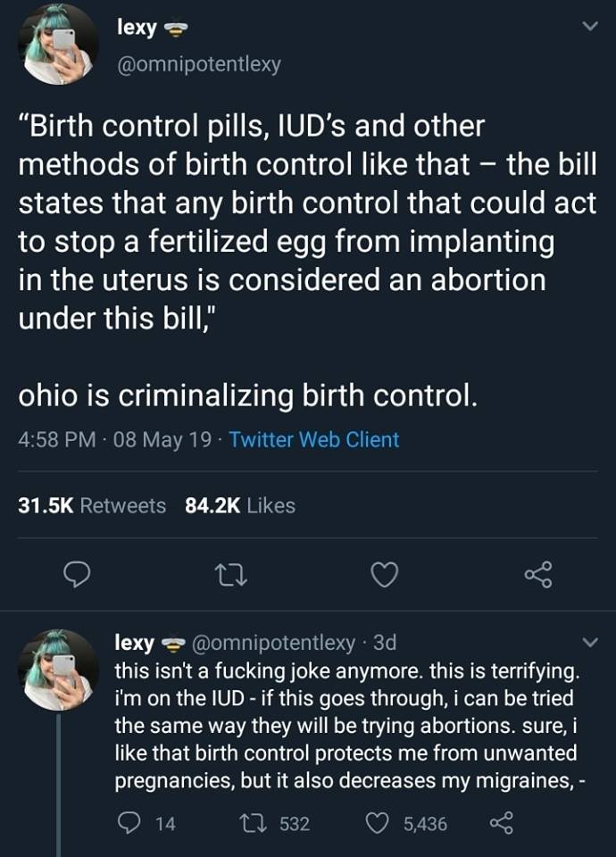Open reply icon showing 14 replies

[x=128, y=824]
